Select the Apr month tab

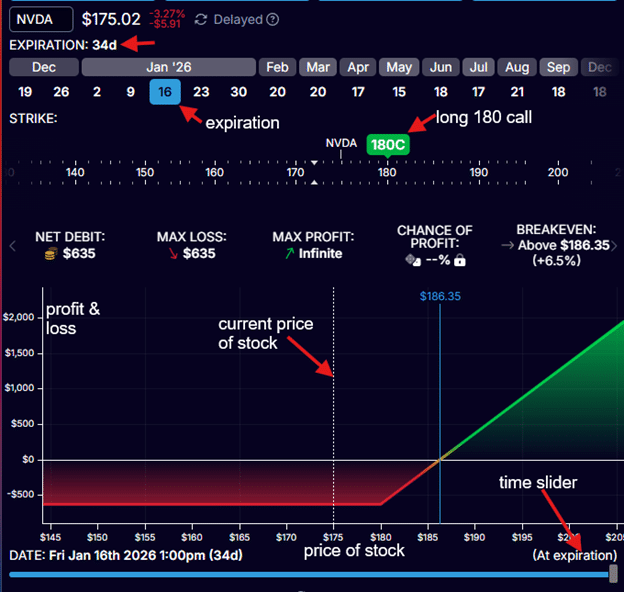pos(358,67)
